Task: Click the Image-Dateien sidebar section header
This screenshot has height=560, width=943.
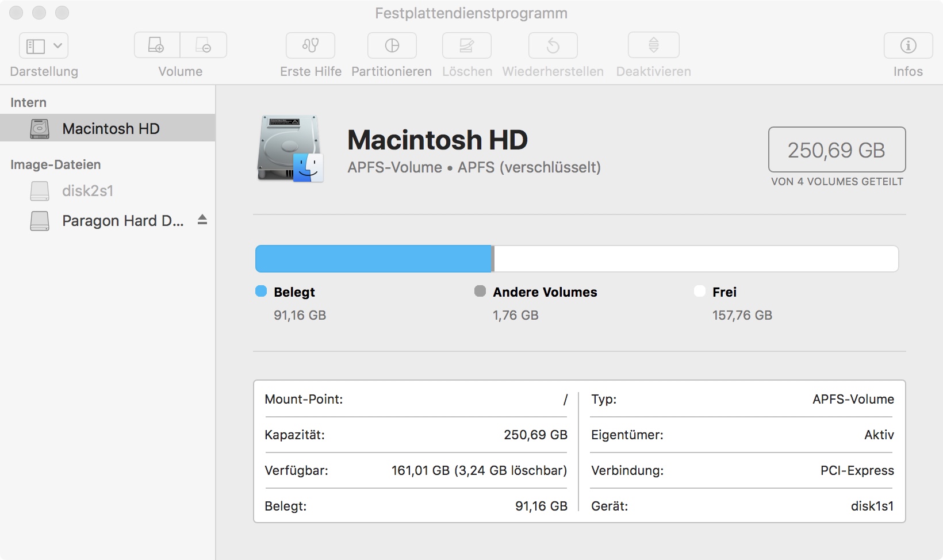Action: pos(55,165)
